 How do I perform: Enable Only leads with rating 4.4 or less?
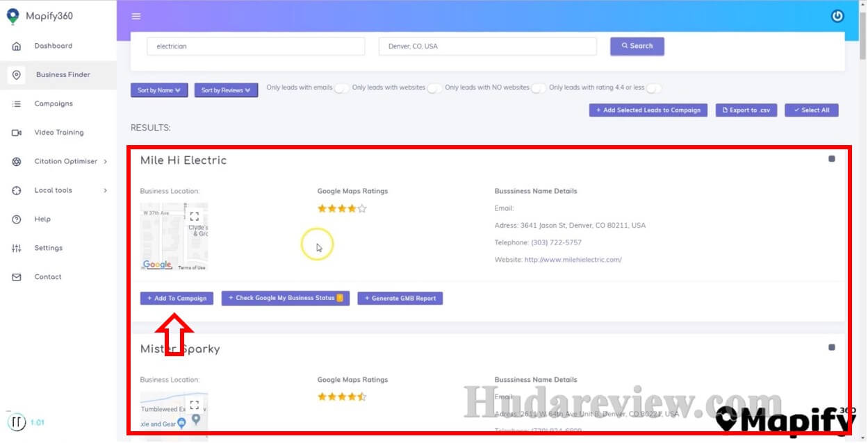point(653,88)
